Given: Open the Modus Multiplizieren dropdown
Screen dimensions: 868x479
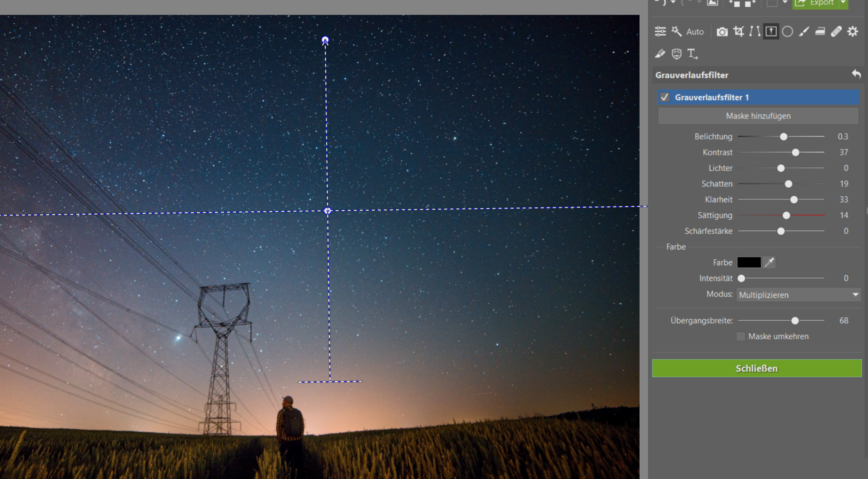Looking at the screenshot, I should tap(798, 295).
